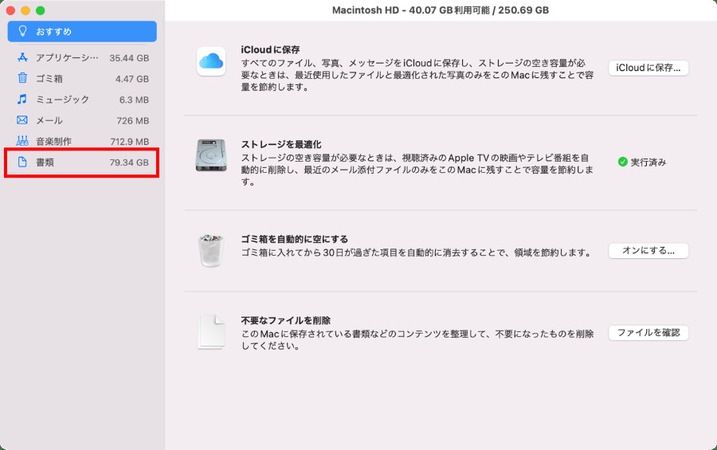Screen dimensions: 717x450
Task: Click the full trash bin icon
Action: click(211, 251)
